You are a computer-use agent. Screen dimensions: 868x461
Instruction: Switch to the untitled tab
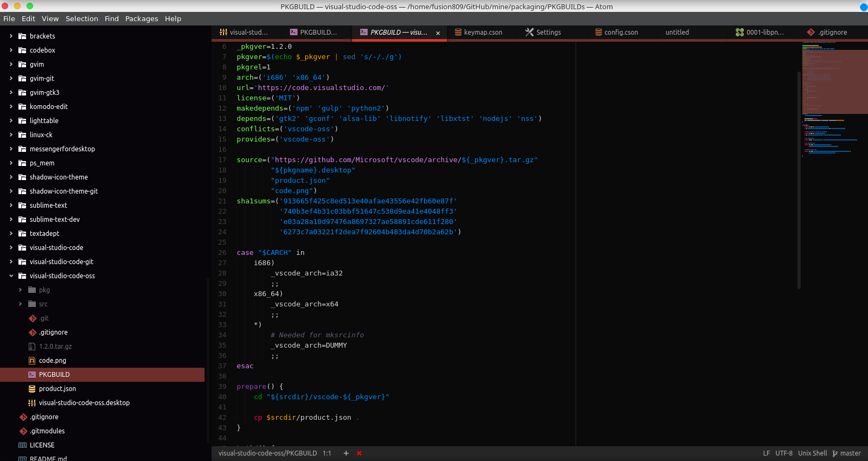[693, 33]
